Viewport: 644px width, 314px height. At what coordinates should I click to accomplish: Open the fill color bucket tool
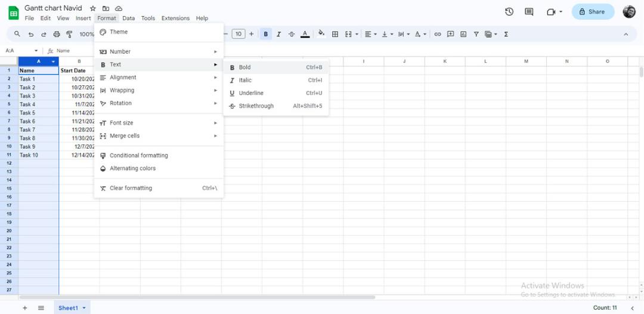(321, 33)
